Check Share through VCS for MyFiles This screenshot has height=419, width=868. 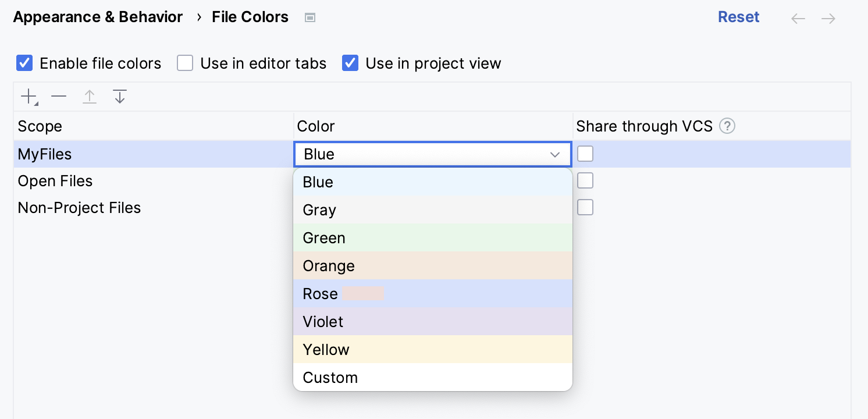coord(585,154)
